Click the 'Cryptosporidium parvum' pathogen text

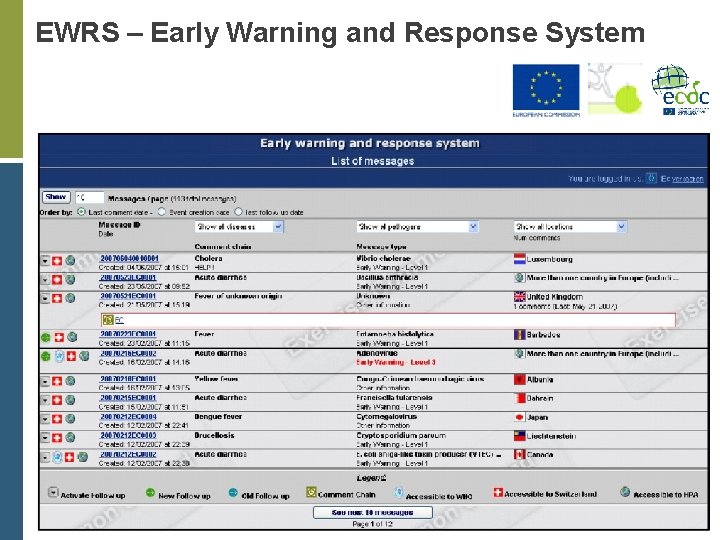401,435
